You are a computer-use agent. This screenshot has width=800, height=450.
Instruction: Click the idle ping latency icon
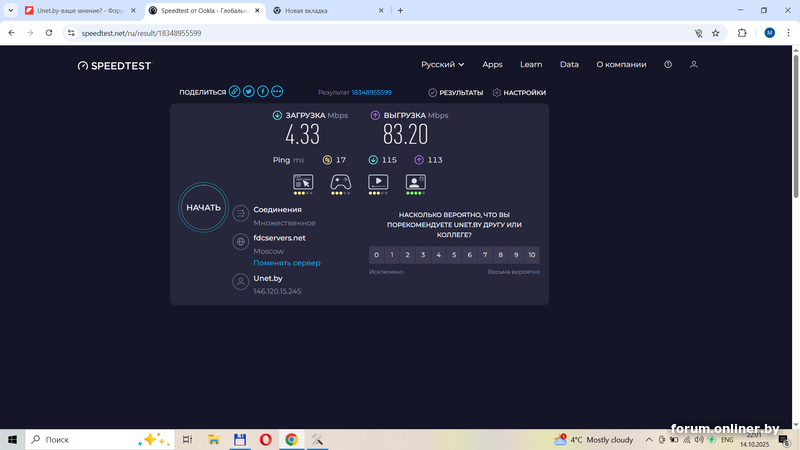[x=327, y=160]
